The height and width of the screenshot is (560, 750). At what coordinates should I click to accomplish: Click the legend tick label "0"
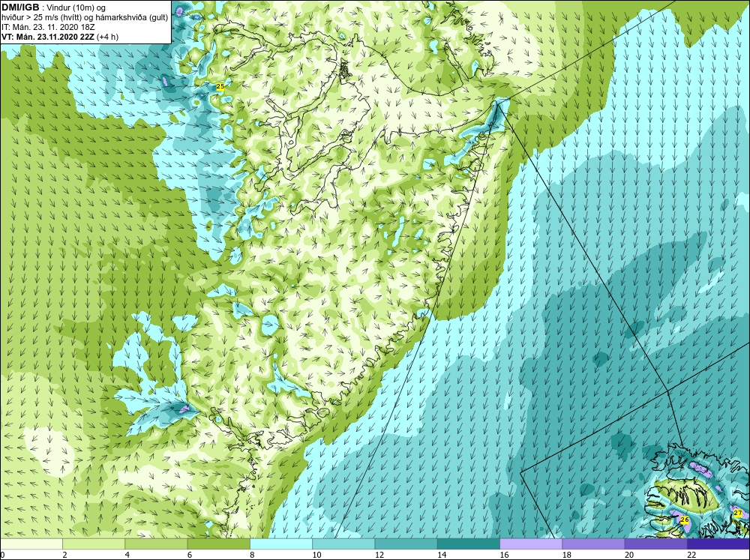coord(2,555)
